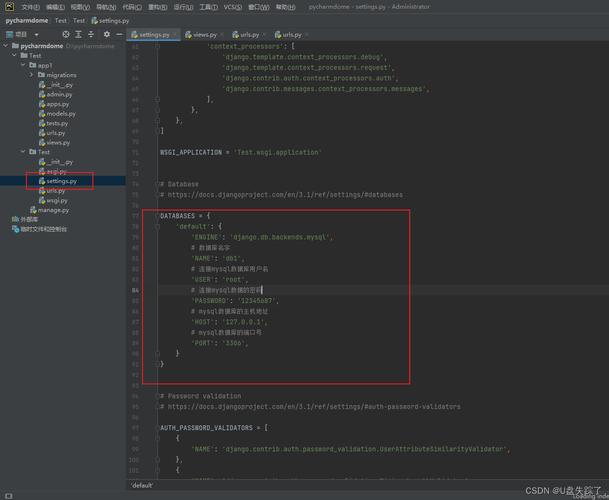
Task: Click the Project view icon beside 项目 label
Action: point(10,34)
